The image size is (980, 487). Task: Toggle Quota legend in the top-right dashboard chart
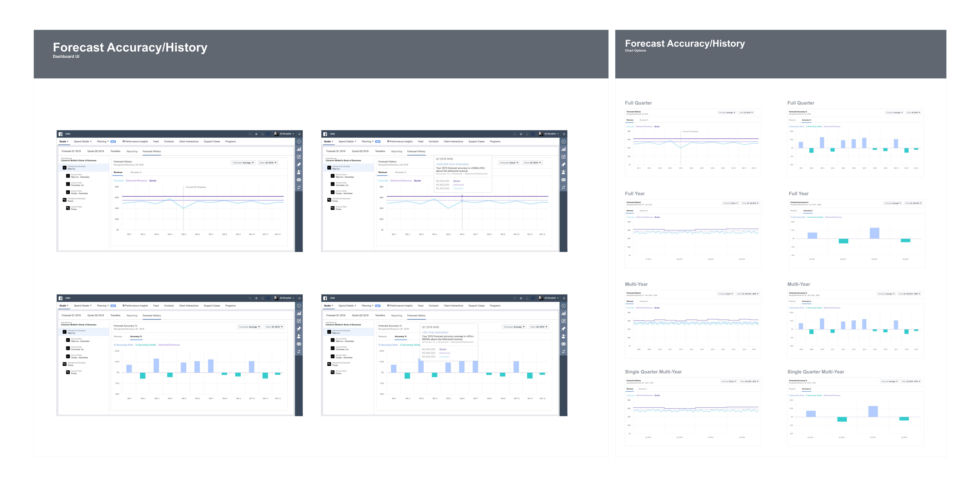point(417,181)
